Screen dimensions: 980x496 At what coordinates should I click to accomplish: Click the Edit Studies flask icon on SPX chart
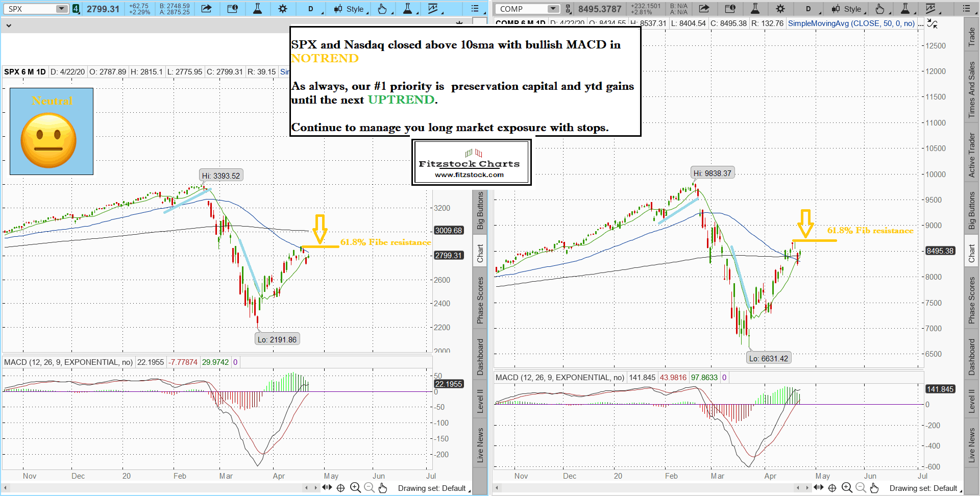pos(257,9)
